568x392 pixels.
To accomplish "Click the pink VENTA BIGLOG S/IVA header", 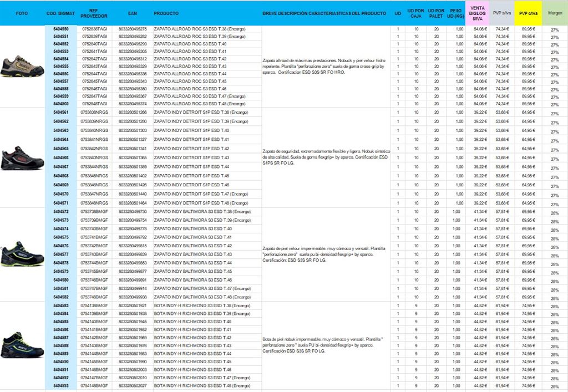I will (477, 13).
